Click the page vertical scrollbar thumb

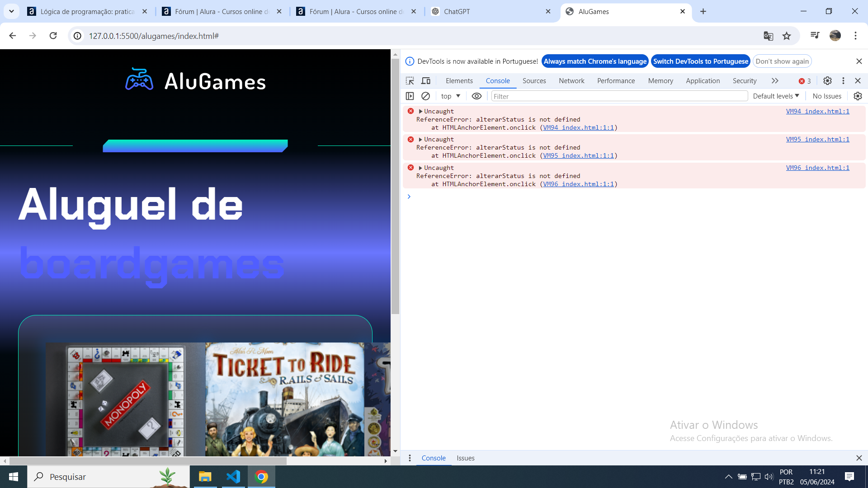point(395,186)
